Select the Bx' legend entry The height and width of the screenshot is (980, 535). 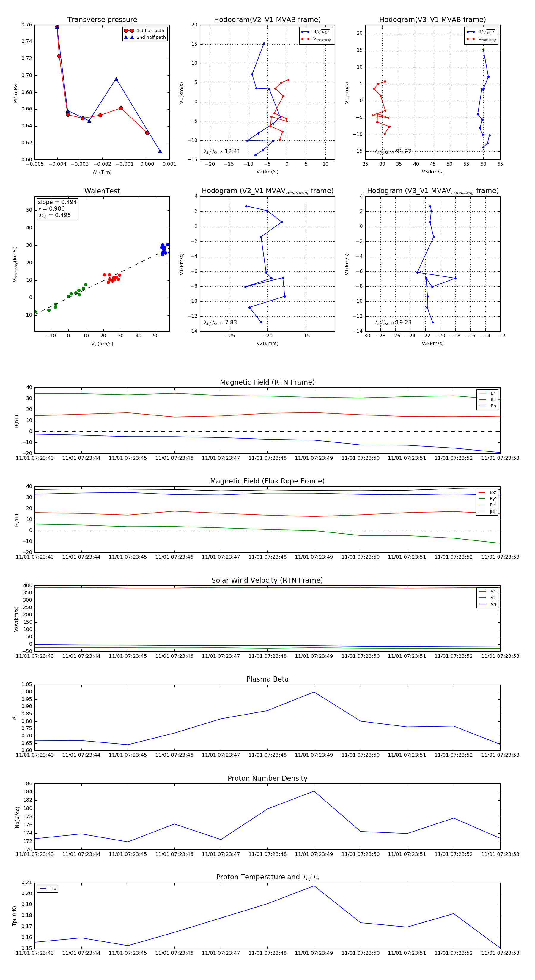coord(487,493)
